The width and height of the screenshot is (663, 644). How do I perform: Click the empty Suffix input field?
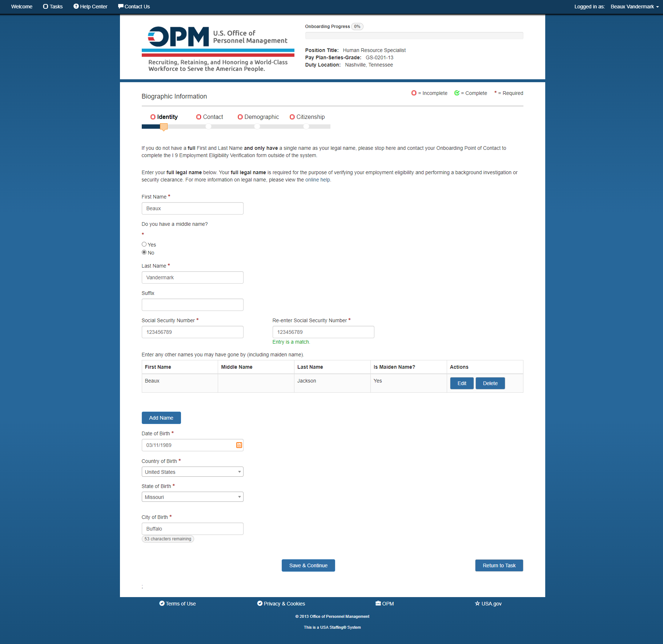point(192,305)
